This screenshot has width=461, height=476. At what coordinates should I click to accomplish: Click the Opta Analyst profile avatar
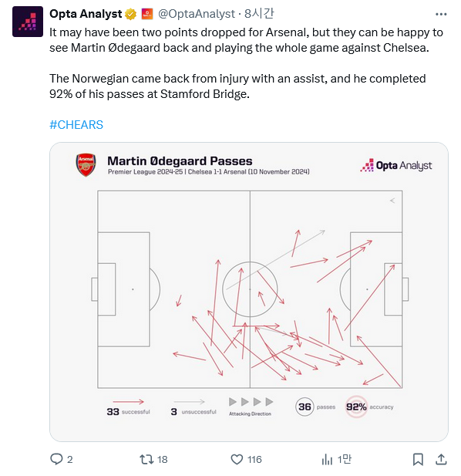(28, 22)
